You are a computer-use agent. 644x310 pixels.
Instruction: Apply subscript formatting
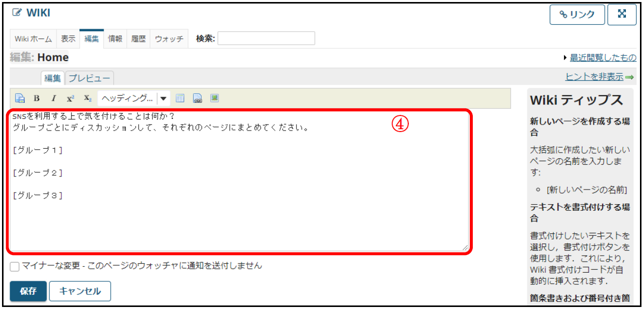coord(88,98)
